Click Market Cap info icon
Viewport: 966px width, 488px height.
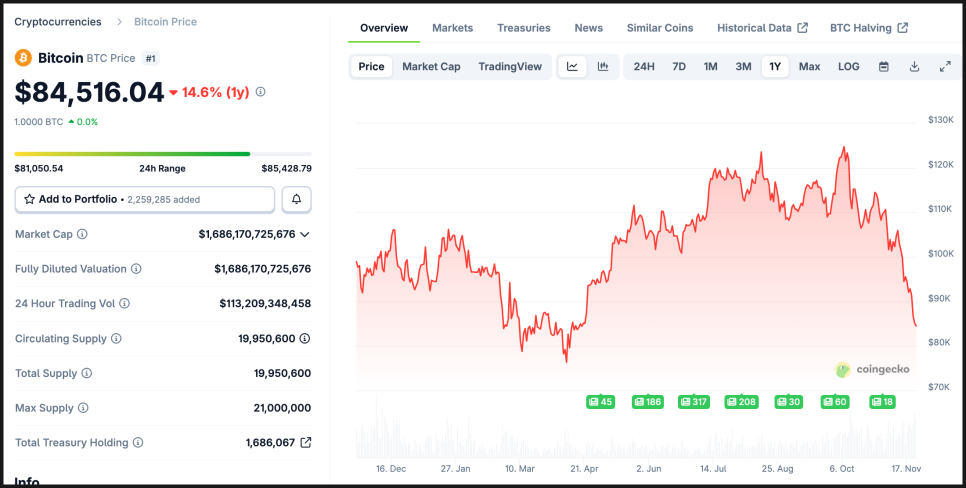(x=82, y=234)
